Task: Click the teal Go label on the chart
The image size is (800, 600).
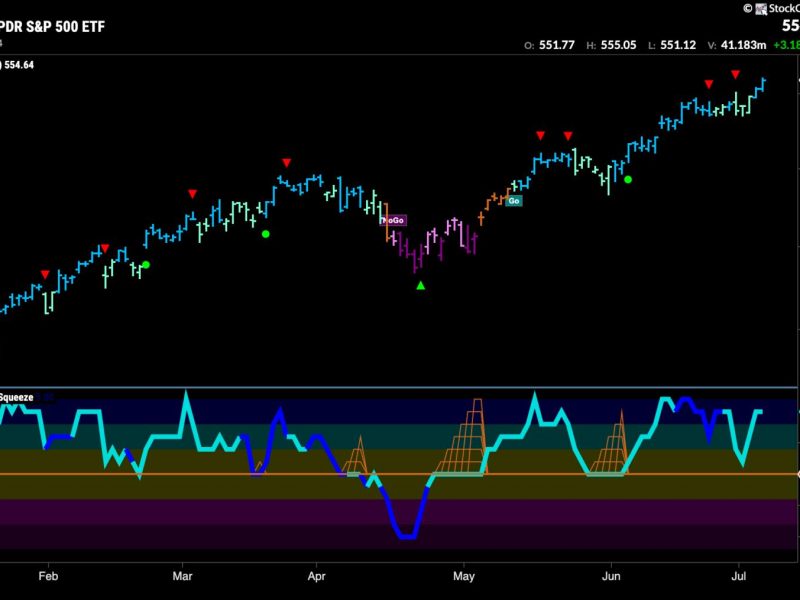Action: 514,201
